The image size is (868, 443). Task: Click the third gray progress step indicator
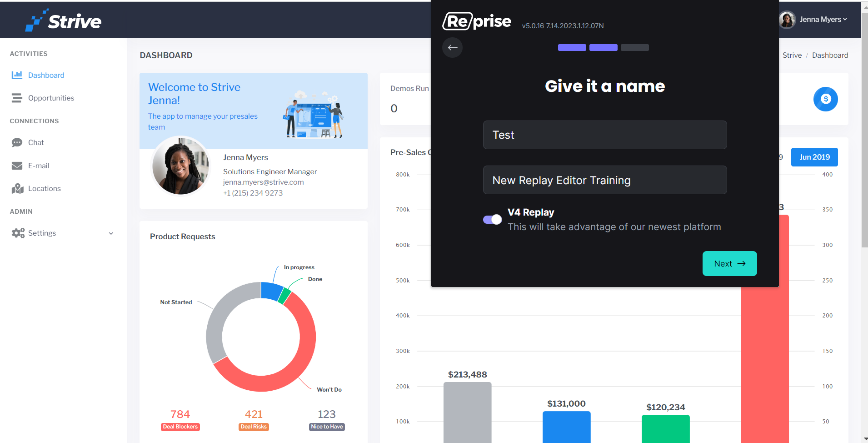pos(634,48)
